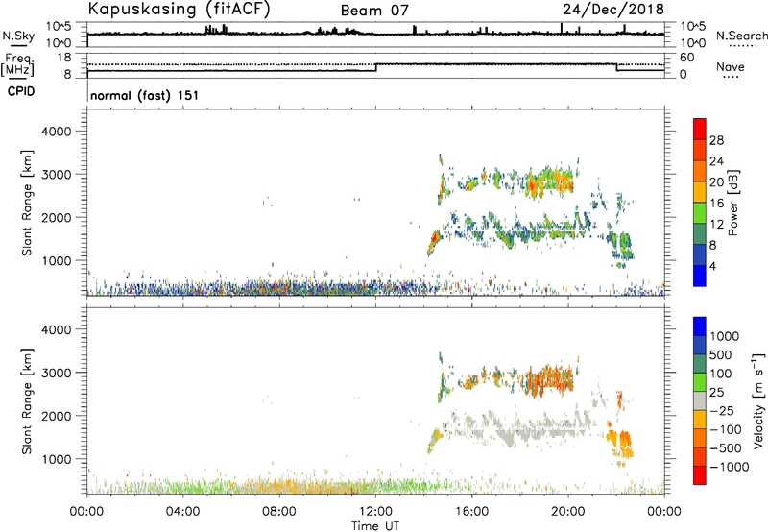Click the 25 label on velocity color bar
This screenshot has width=768, height=532.
[716, 393]
